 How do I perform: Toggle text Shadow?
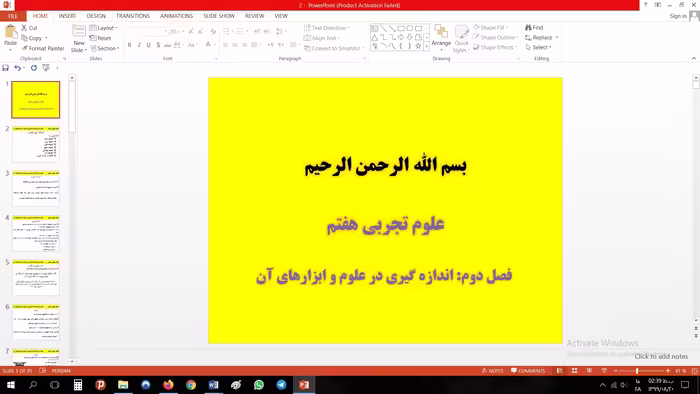tap(158, 45)
